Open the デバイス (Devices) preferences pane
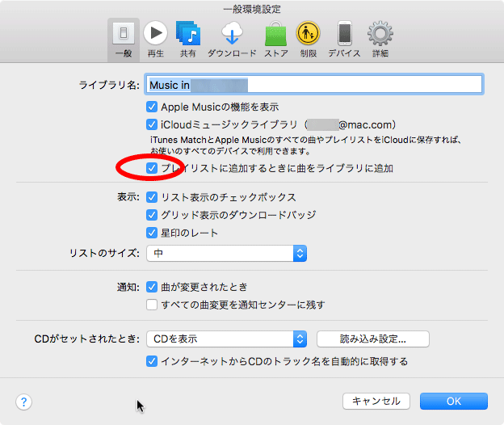Viewport: 504px width, 425px height. click(344, 40)
